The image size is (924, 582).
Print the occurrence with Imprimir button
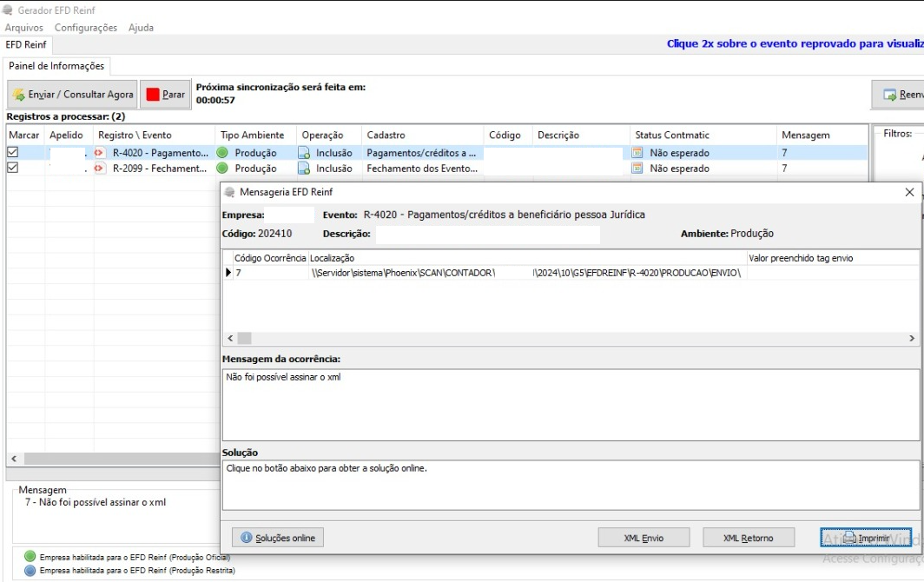point(866,538)
